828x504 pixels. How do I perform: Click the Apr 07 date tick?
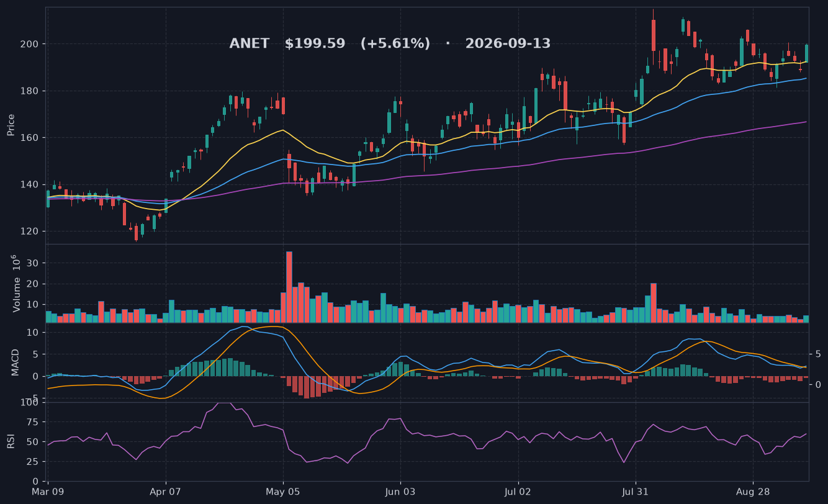166,492
